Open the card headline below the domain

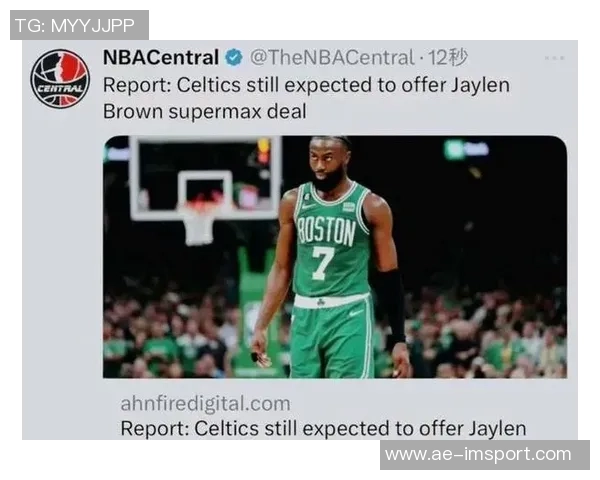323,428
